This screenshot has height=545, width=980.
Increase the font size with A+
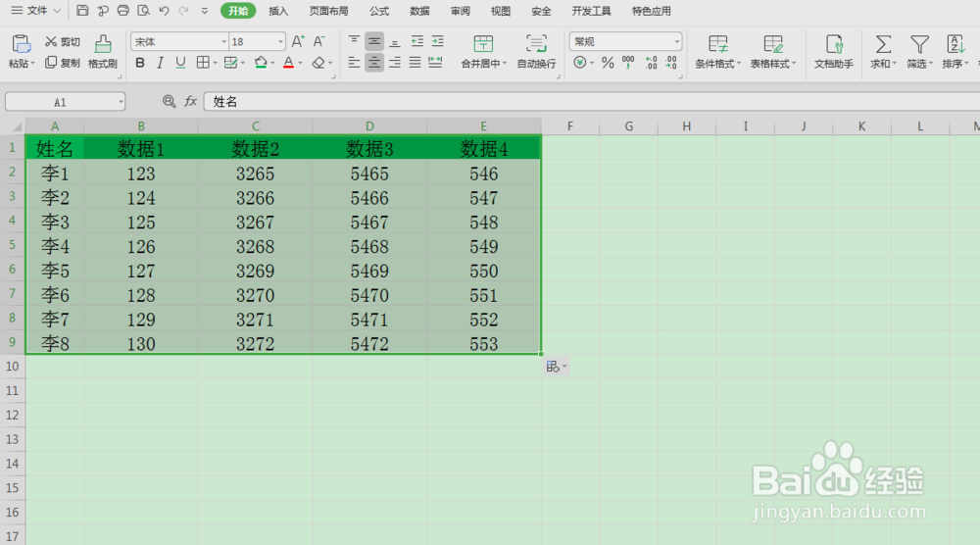298,42
